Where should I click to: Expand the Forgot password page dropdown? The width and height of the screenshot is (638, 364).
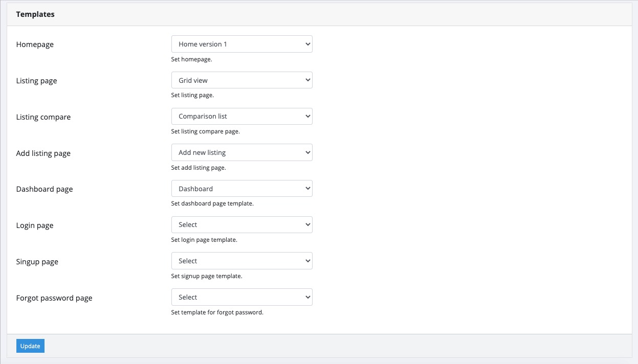[241, 297]
